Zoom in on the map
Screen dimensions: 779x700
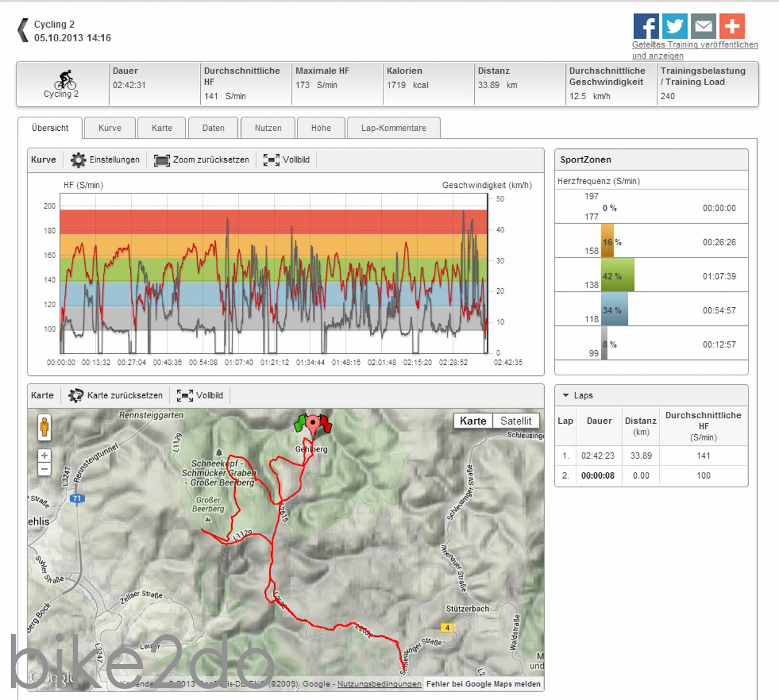click(x=44, y=456)
